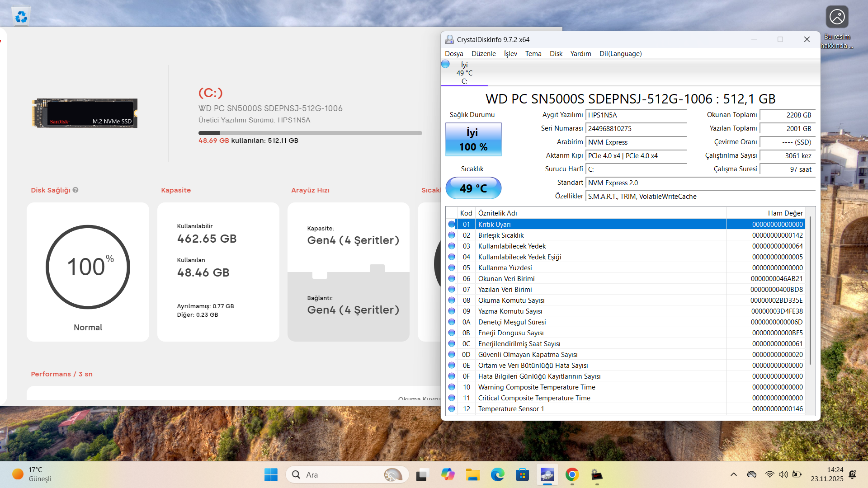Click the Okunan Toplamı value 2208 GB
Screen dimensions: 868x488
pos(788,115)
